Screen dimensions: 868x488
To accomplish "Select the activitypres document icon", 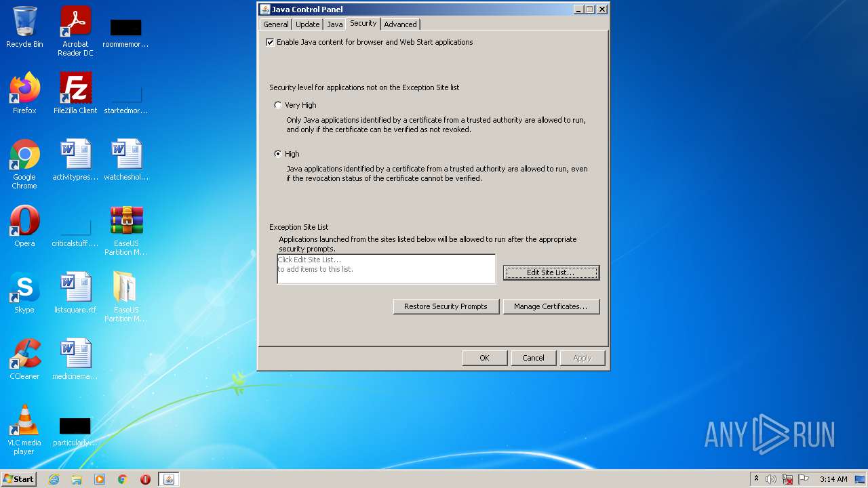I will tap(75, 160).
